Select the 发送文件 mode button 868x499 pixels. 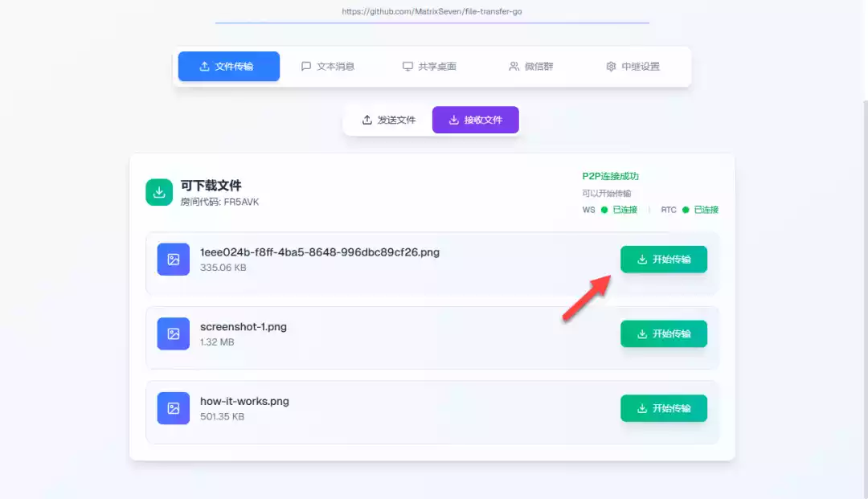(x=389, y=120)
